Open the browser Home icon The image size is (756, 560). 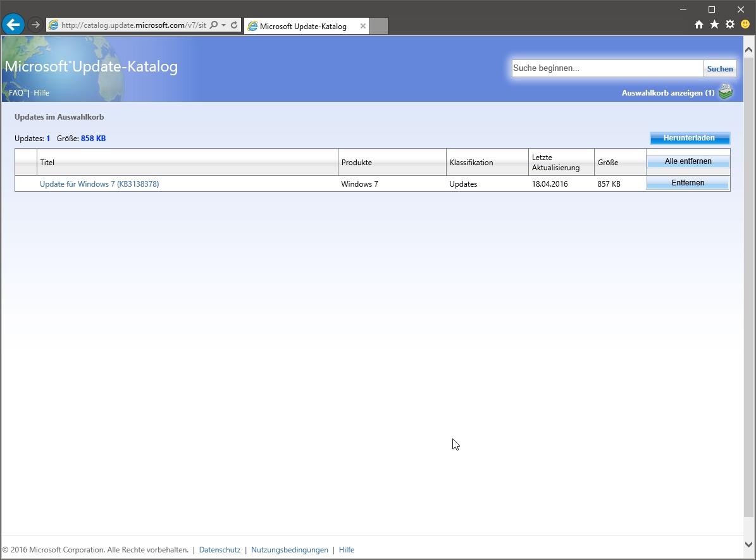click(x=698, y=25)
